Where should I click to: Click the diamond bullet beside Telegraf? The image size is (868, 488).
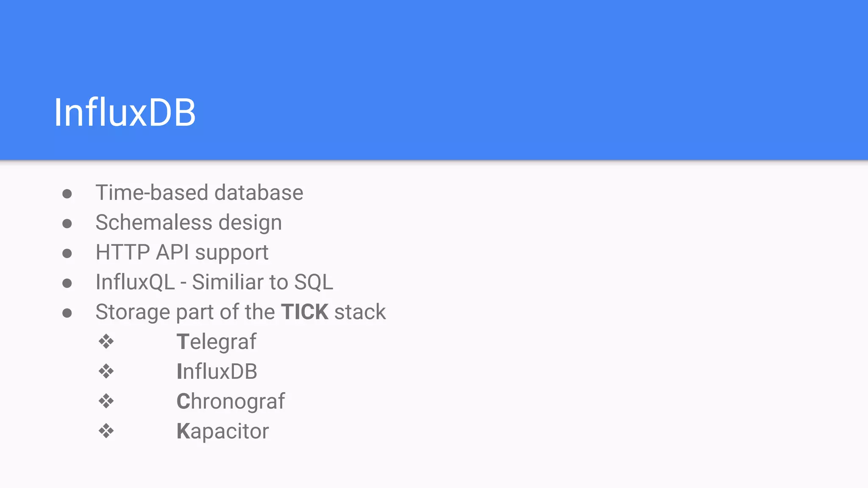[x=106, y=341]
